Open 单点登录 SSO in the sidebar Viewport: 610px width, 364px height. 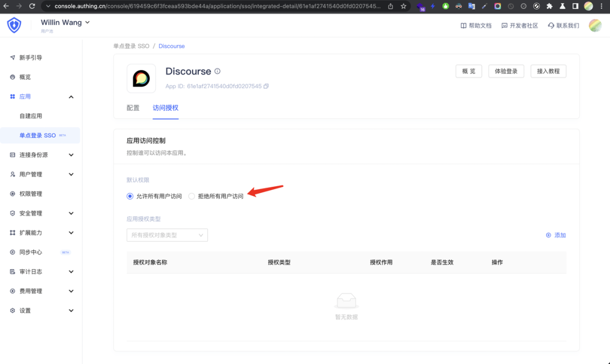point(38,135)
